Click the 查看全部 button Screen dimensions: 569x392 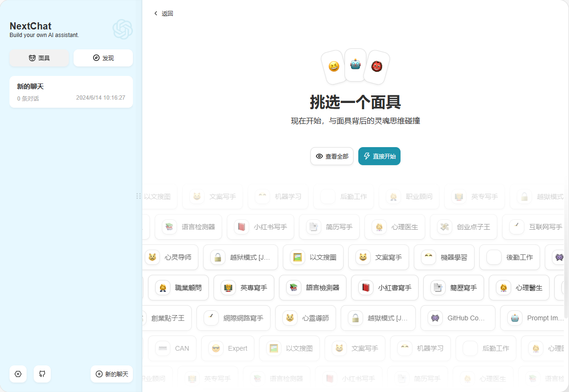(x=332, y=156)
